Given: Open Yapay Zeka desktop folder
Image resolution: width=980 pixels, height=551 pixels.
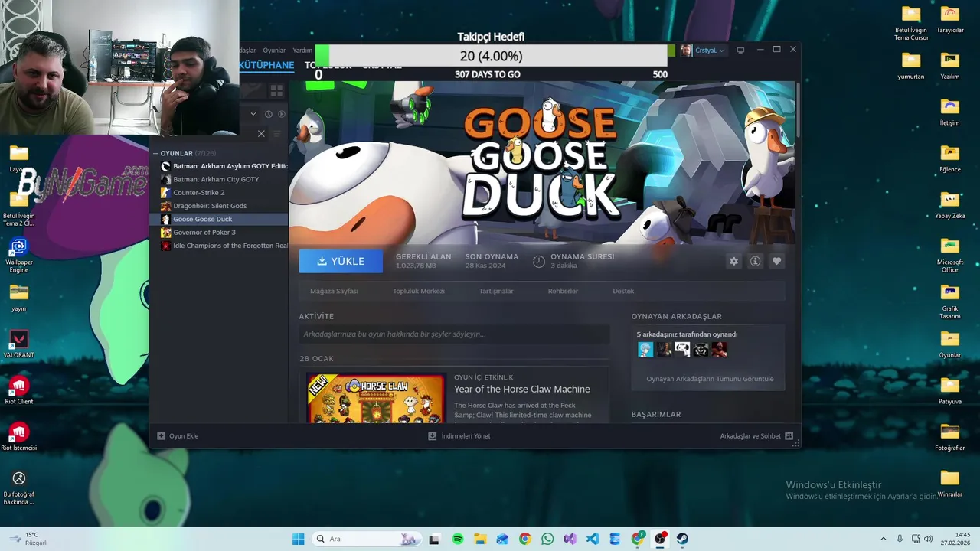Looking at the screenshot, I should 950,205.
